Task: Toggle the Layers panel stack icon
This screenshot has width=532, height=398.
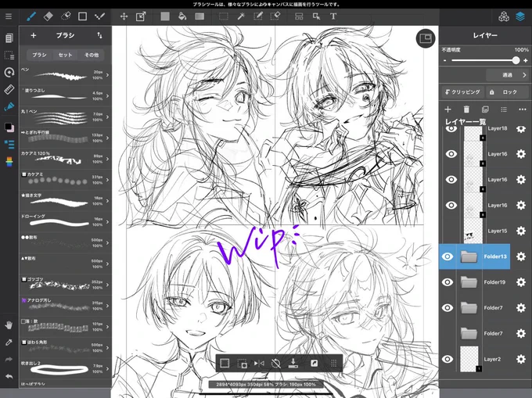Action: 520,16
